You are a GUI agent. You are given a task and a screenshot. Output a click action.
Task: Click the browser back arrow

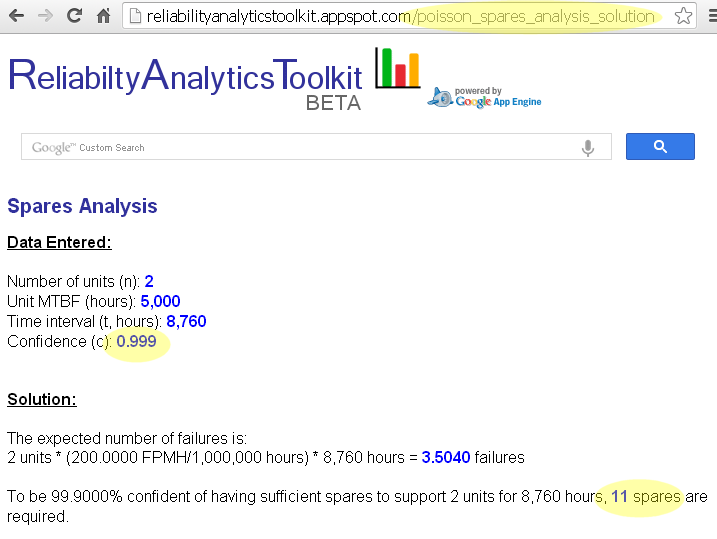tap(16, 16)
